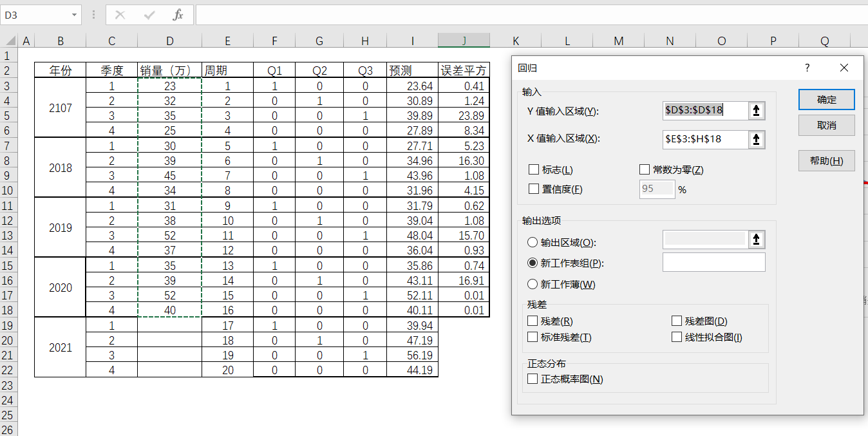Click the 取消 button
This screenshot has height=436, width=868.
point(826,126)
